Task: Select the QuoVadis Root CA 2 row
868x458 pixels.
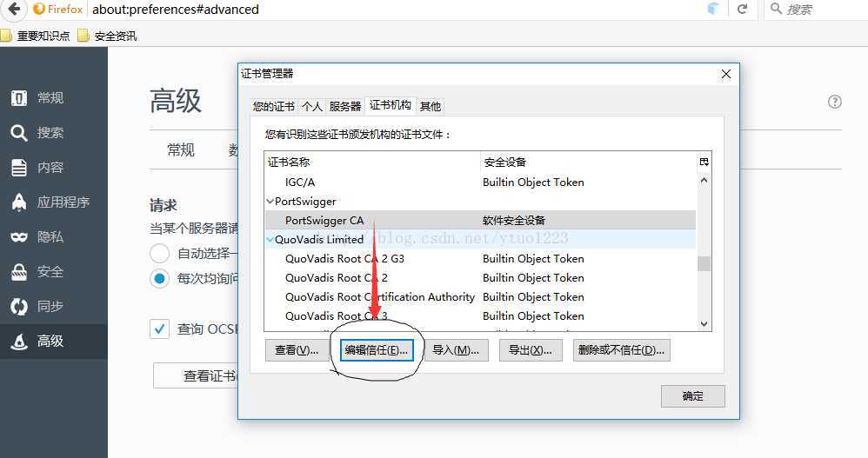Action: 480,278
